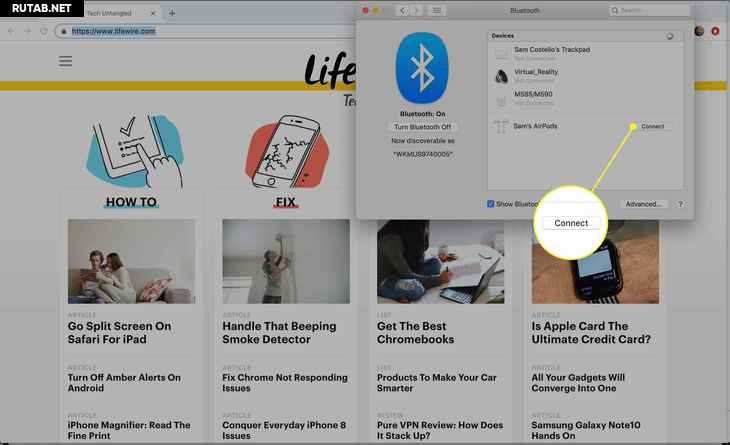Click the padlock icon in address bar
The width and height of the screenshot is (730, 445).
tap(64, 31)
